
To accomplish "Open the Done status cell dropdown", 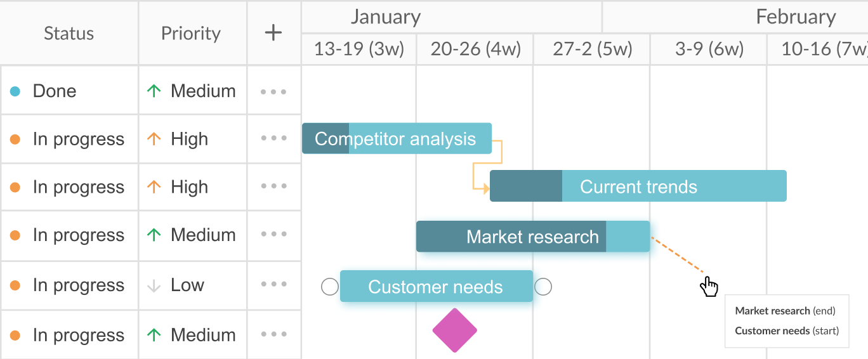I will (x=69, y=91).
